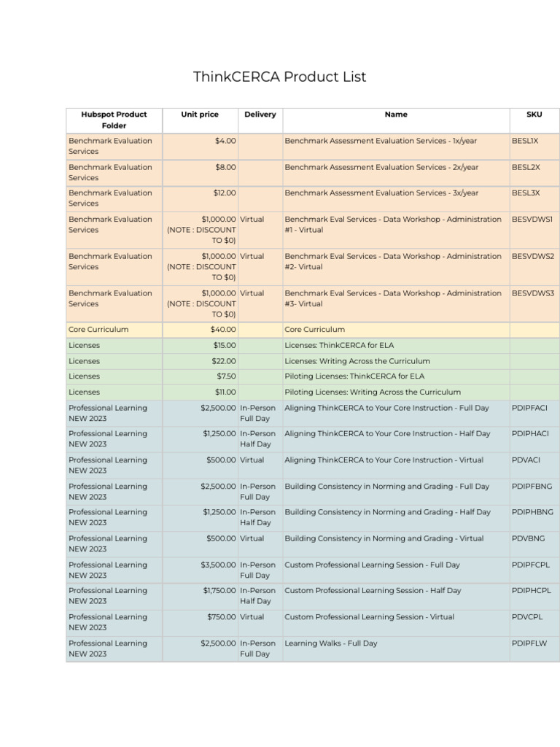Click 'Benchmark Assessment Evaluation Services - 3x/year'
Viewport: 560px width, 747px height.
381,193
